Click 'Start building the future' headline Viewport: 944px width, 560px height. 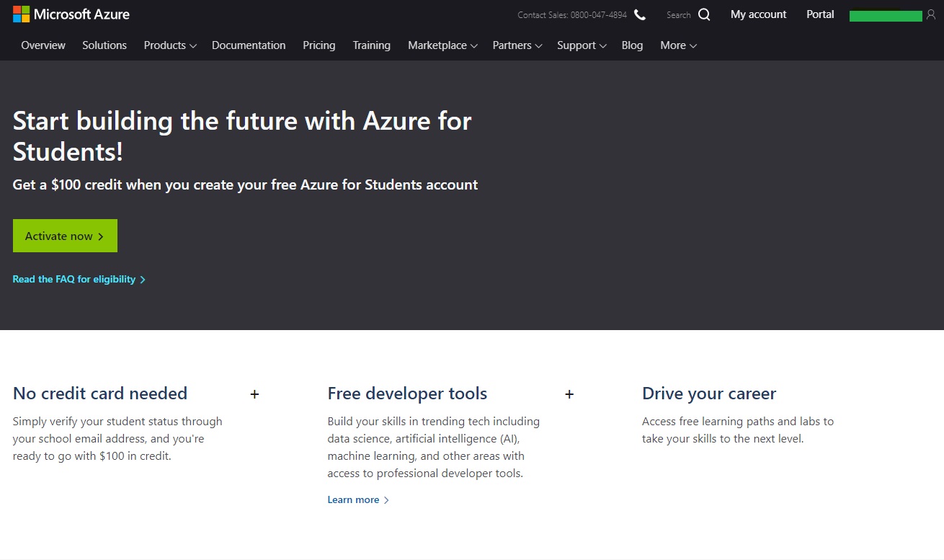pyautogui.click(x=242, y=135)
